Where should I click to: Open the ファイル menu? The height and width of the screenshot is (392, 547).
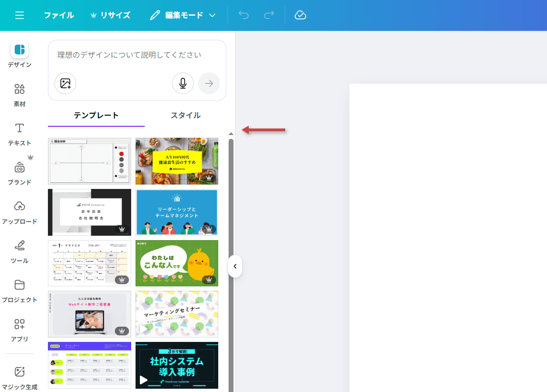point(59,15)
